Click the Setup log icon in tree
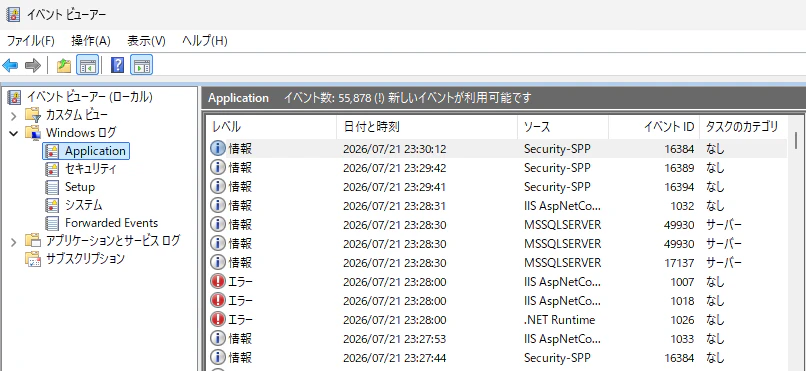806x371 pixels. 52,187
